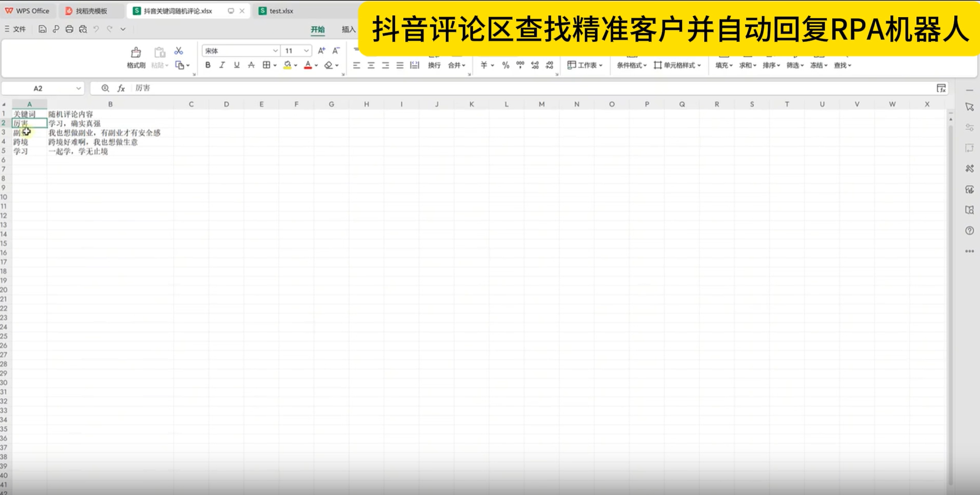This screenshot has height=495, width=980.
Task: Decrease font size with A- icon
Action: (336, 51)
